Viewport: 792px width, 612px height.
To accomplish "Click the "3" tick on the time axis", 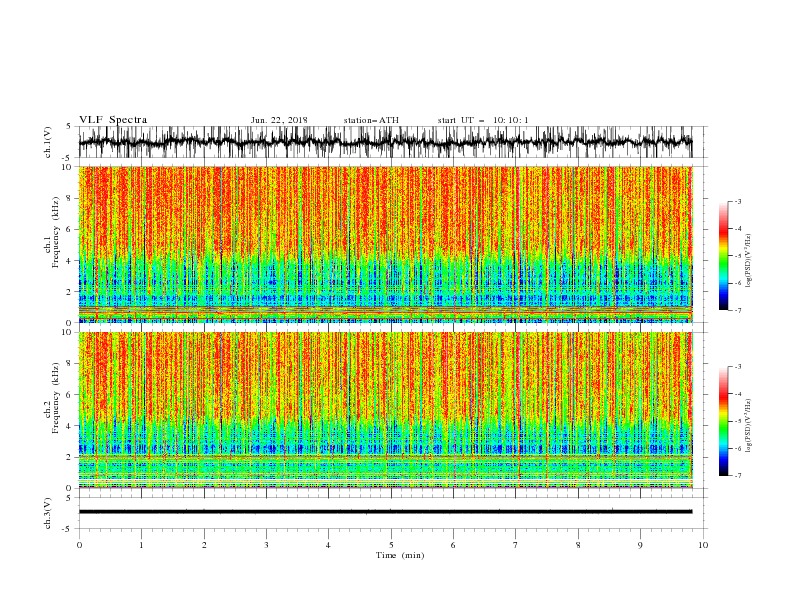I will [266, 545].
